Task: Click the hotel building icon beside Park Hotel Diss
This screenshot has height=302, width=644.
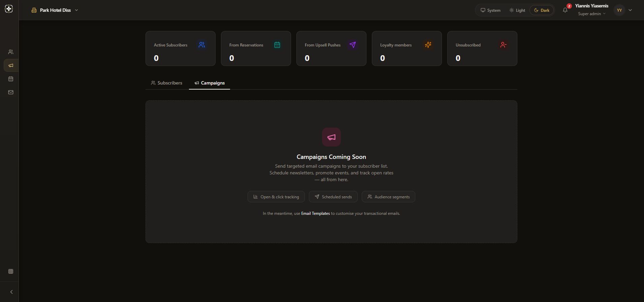Action: pyautogui.click(x=34, y=10)
